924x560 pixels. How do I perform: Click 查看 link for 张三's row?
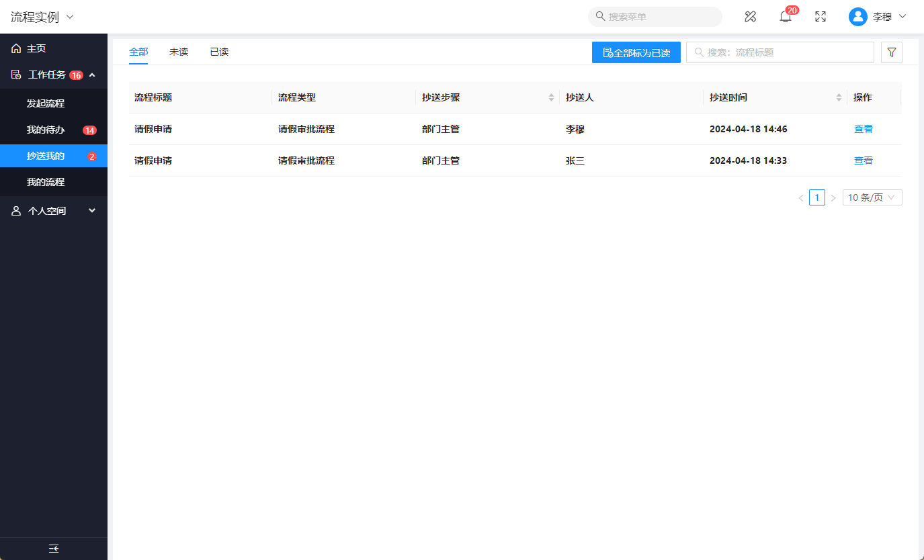click(863, 160)
